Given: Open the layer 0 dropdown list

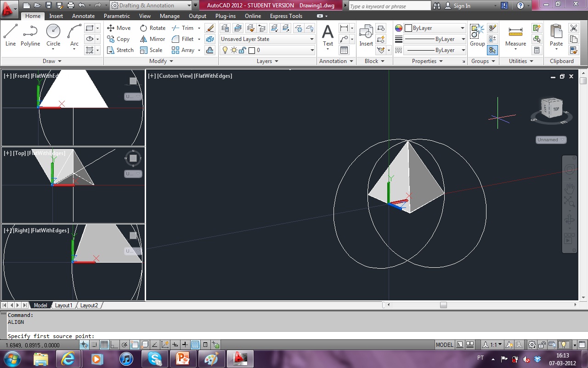Looking at the screenshot, I should (267, 50).
